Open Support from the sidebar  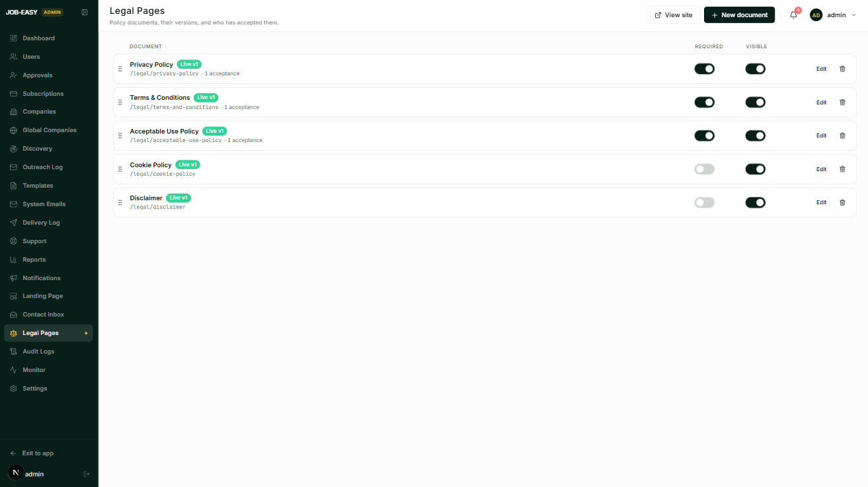pyautogui.click(x=48, y=241)
